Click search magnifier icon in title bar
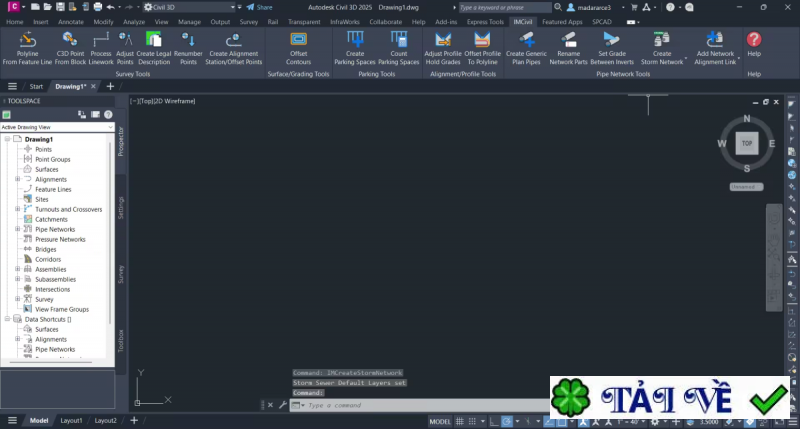Image resolution: width=800 pixels, height=429 pixels. pos(558,7)
